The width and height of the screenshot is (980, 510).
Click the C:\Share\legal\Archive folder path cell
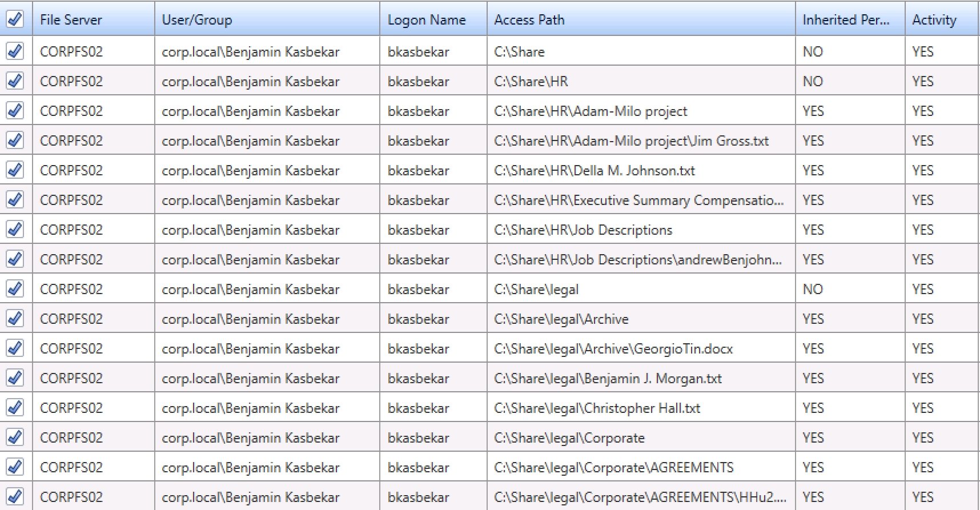point(561,319)
